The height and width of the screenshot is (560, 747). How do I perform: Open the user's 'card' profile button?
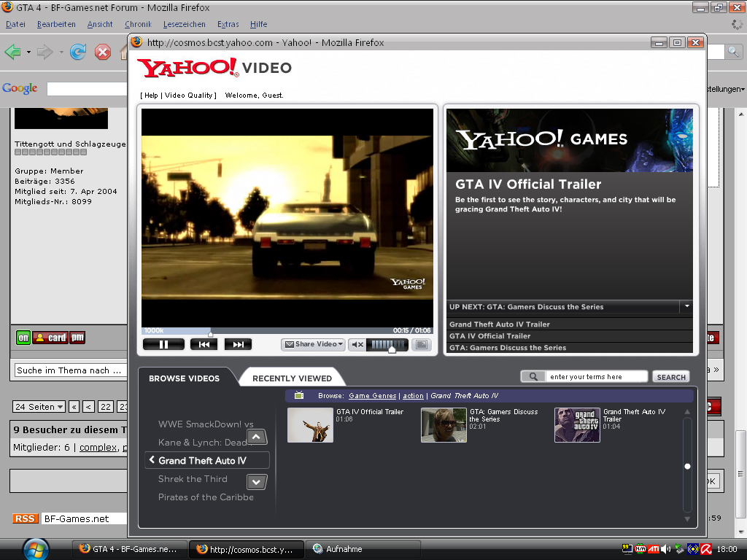tap(50, 338)
